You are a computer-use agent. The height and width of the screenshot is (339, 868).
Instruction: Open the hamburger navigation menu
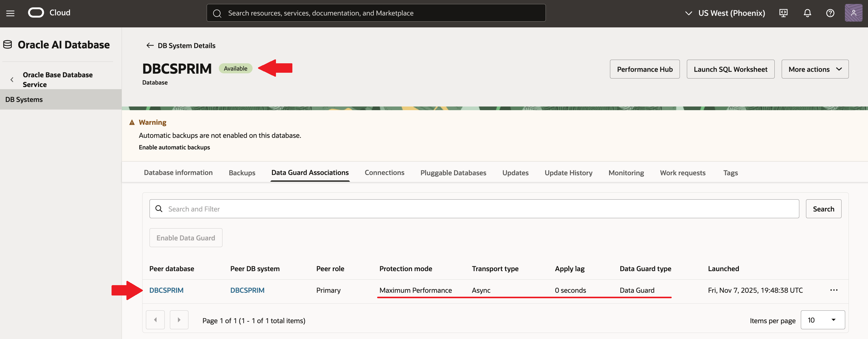[10, 13]
